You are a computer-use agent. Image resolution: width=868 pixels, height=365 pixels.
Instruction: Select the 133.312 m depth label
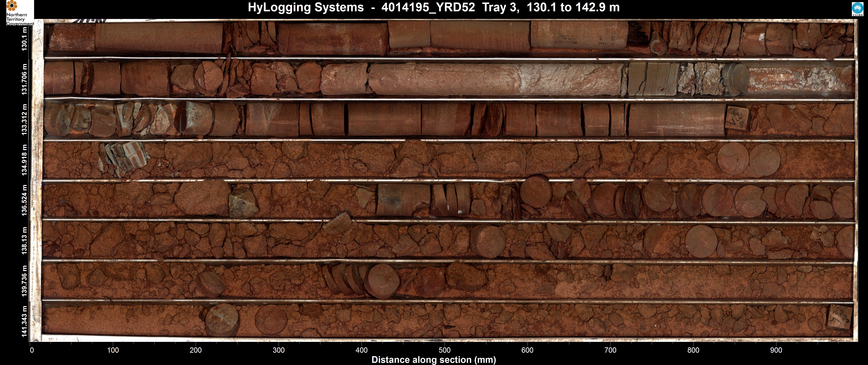click(x=24, y=120)
